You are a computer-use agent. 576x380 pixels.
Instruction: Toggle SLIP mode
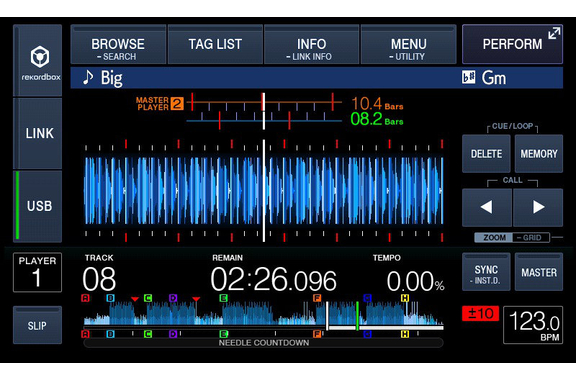(x=37, y=325)
